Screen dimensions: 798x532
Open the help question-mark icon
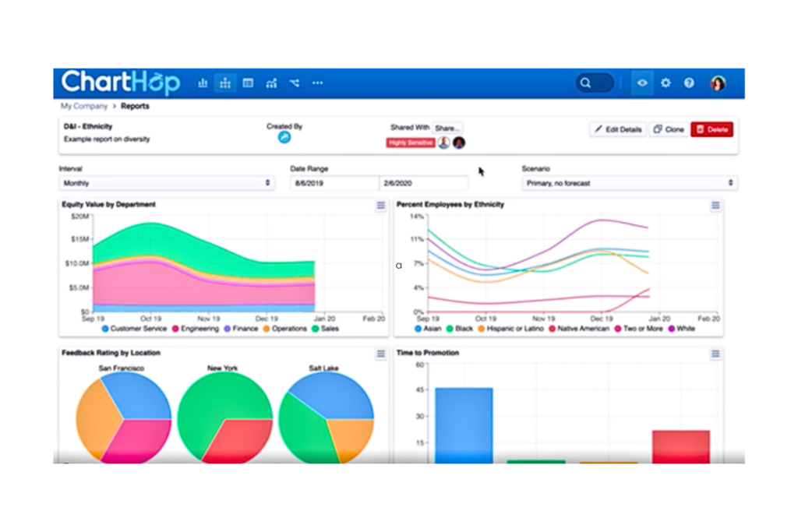[688, 83]
